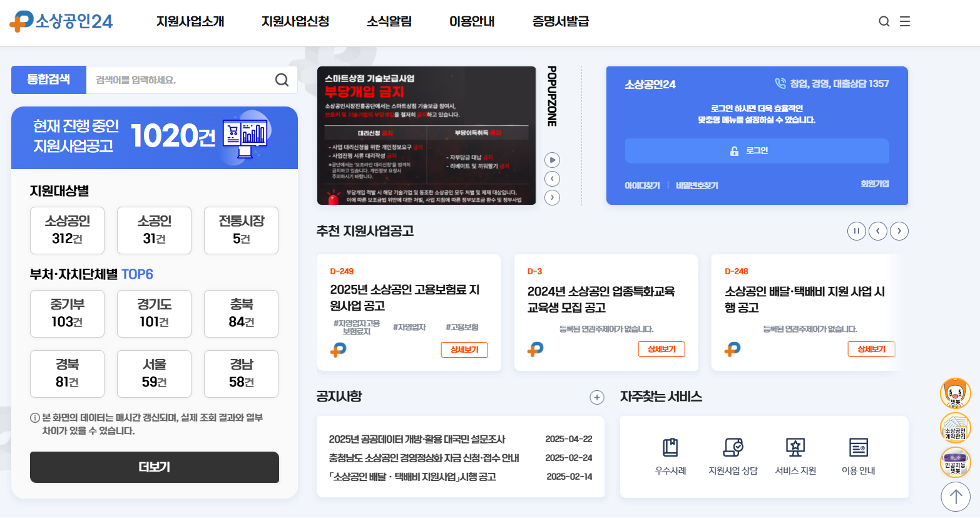Image resolution: width=980 pixels, height=518 pixels.
Task: Select the 소상공인 312건 category
Action: (67, 230)
